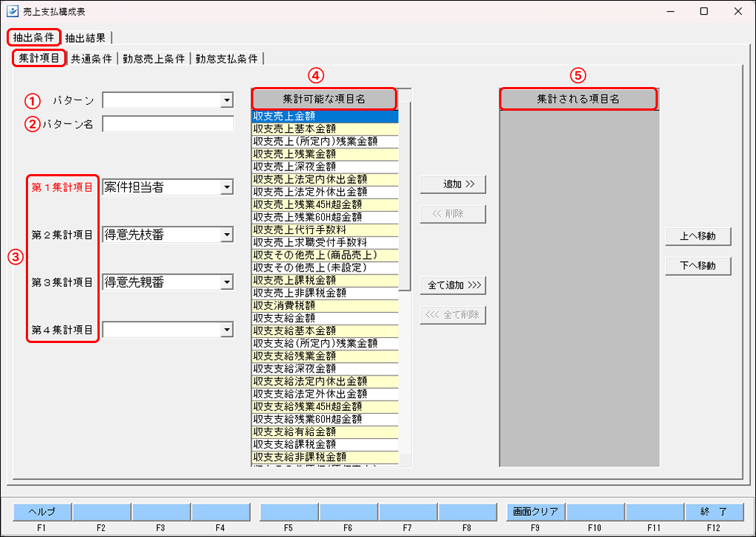Switch to 勤怠支払条件 tab

tap(227, 59)
